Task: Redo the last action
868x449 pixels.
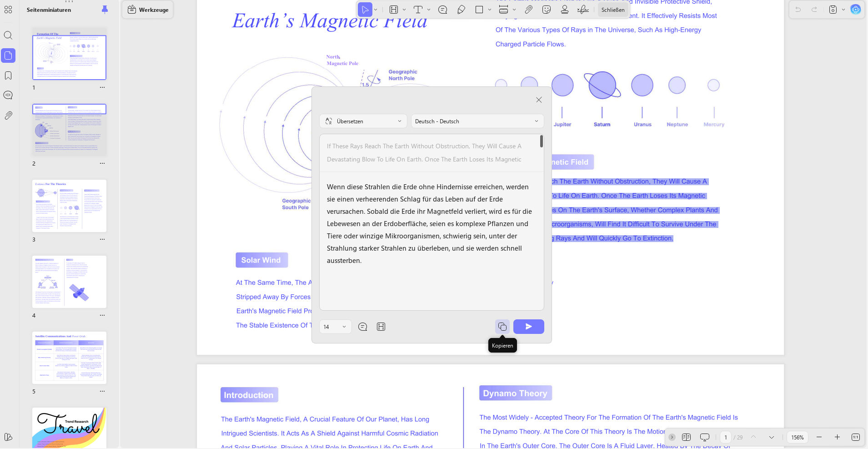Action: 814,10
